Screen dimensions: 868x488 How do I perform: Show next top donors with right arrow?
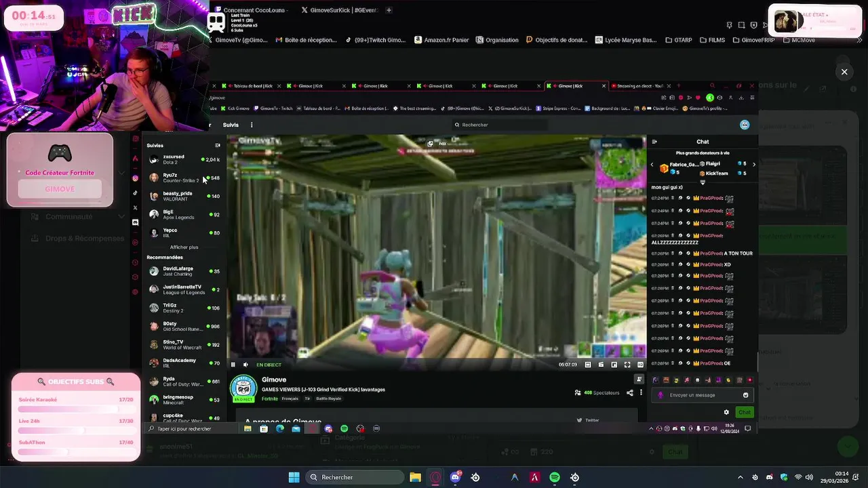(753, 164)
